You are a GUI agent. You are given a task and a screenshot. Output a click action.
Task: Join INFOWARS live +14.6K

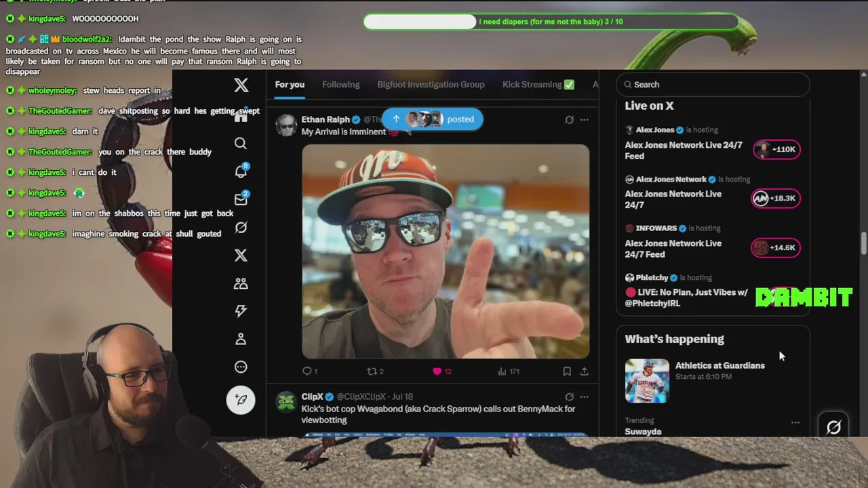coord(776,247)
